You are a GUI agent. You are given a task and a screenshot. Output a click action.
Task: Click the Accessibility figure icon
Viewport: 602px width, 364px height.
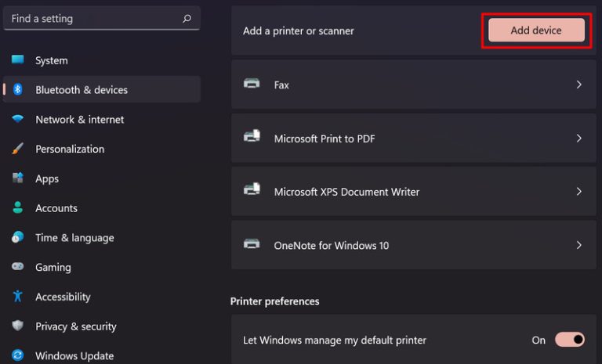click(17, 297)
